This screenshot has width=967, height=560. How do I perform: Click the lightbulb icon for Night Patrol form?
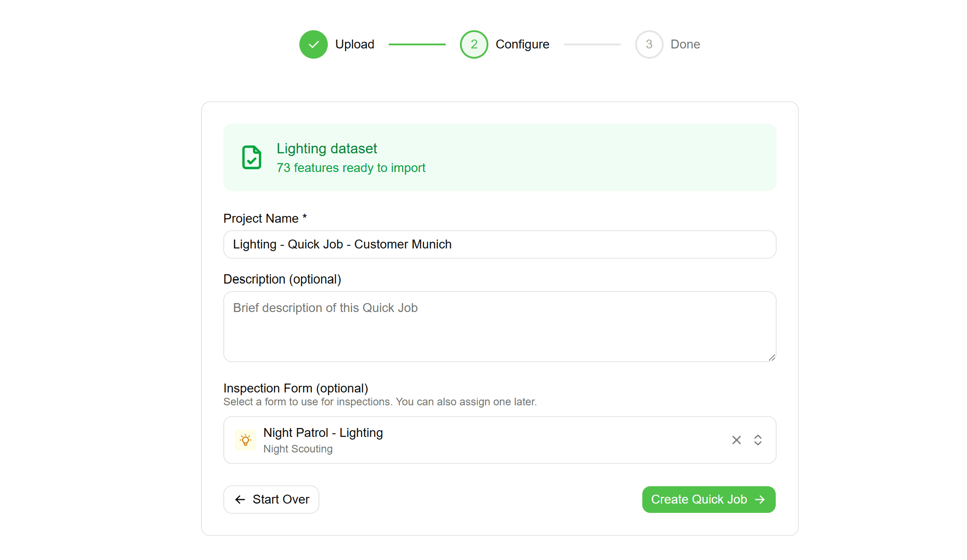(x=246, y=440)
